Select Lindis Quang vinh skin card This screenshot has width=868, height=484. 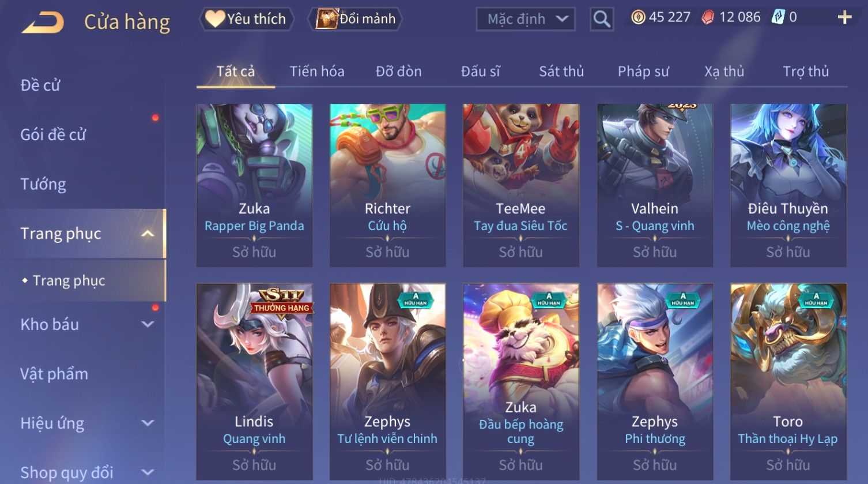coord(254,381)
